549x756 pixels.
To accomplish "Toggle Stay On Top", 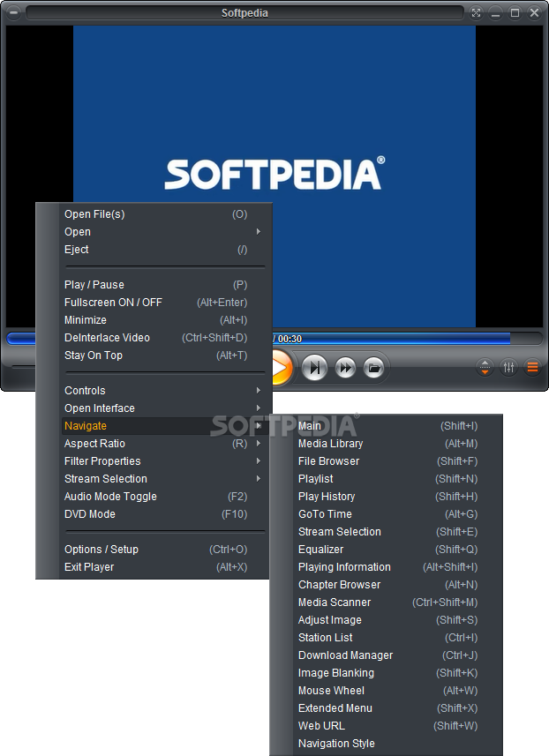I will point(164,356).
